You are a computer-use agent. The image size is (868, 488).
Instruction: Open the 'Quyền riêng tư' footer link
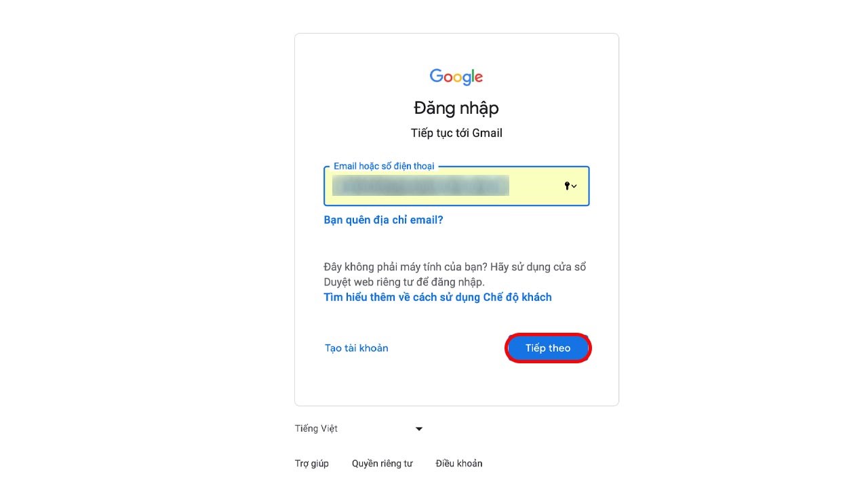(382, 464)
